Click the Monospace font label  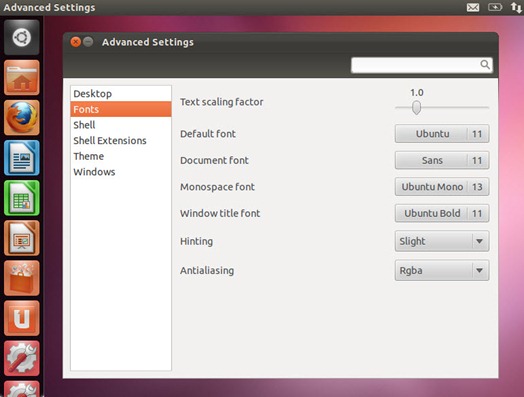point(217,187)
